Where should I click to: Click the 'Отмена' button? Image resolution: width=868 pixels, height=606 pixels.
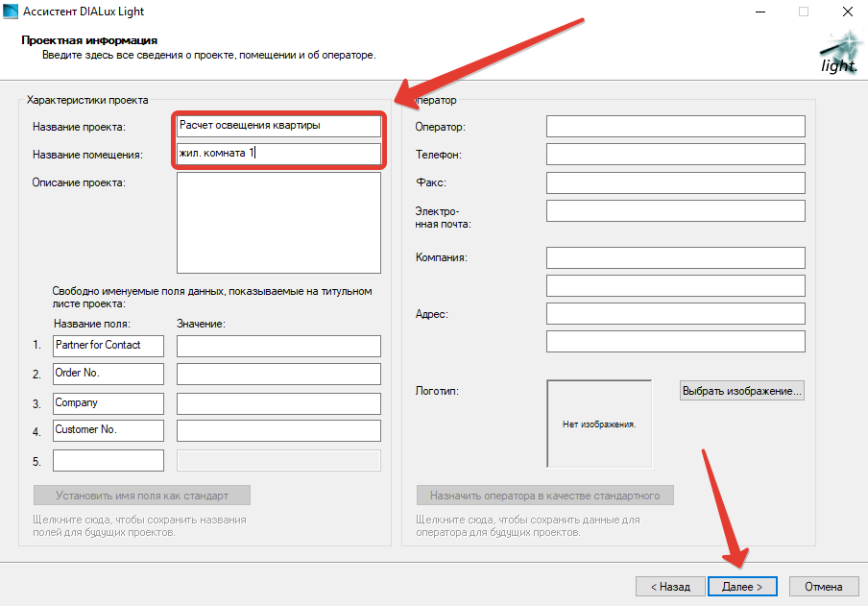click(x=823, y=586)
